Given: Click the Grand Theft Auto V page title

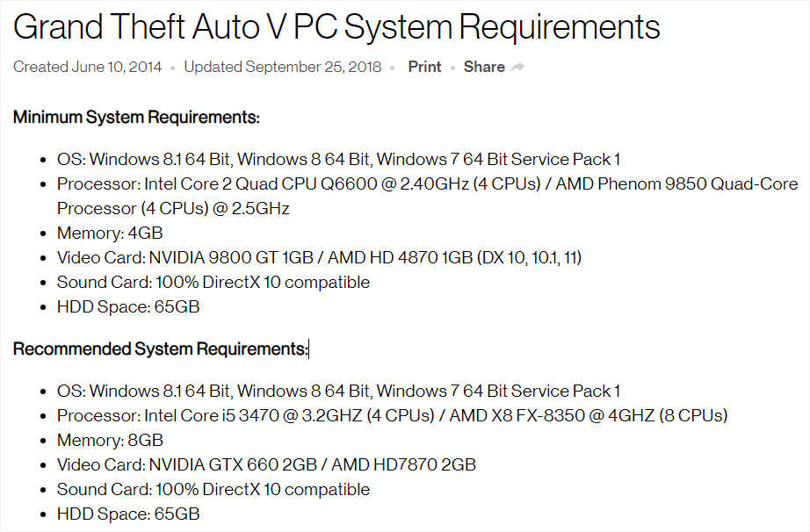Looking at the screenshot, I should click(336, 27).
